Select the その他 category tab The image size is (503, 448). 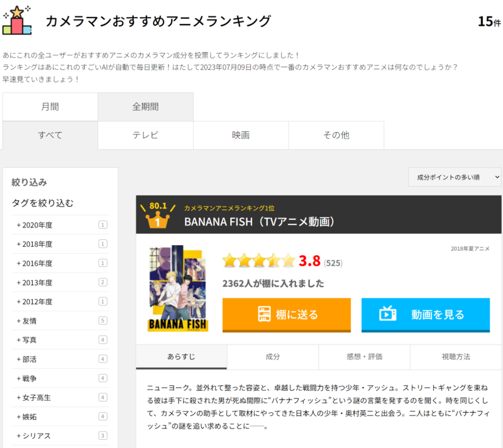(336, 135)
